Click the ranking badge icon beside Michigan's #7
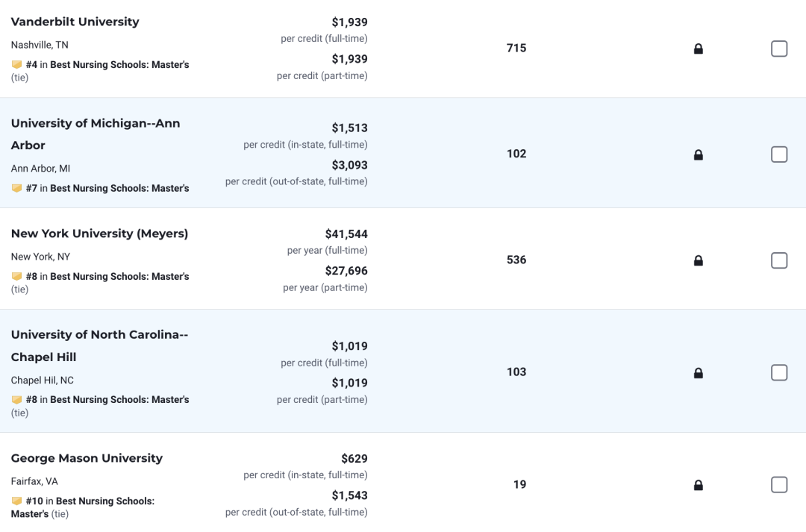Image resolution: width=806 pixels, height=532 pixels. pos(16,188)
